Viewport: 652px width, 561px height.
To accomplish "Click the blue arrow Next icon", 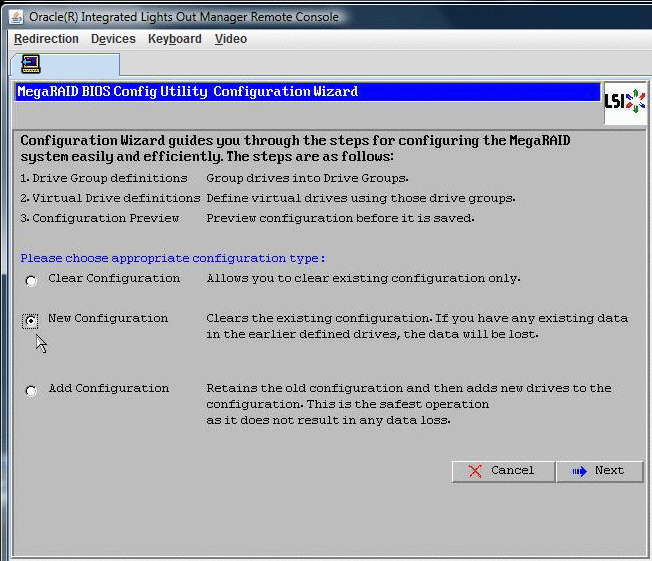I will pos(580,471).
